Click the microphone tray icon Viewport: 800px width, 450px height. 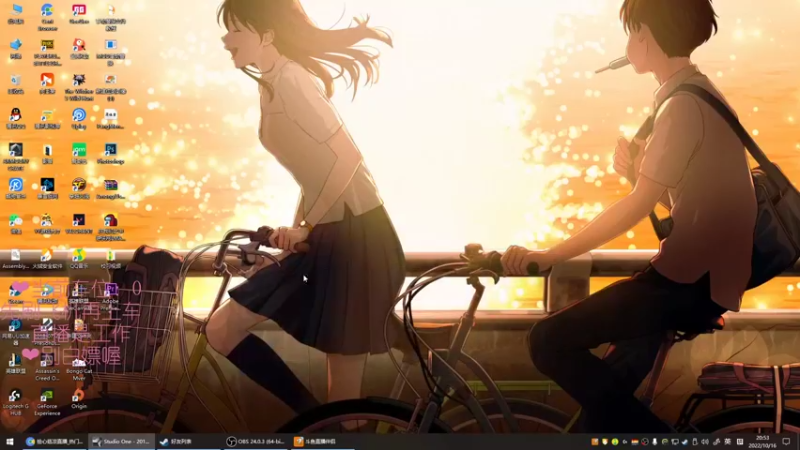click(x=655, y=442)
